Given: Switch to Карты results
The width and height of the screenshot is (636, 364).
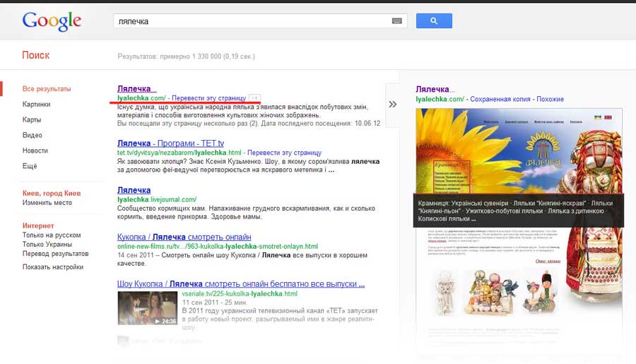Looking at the screenshot, I should [x=32, y=119].
